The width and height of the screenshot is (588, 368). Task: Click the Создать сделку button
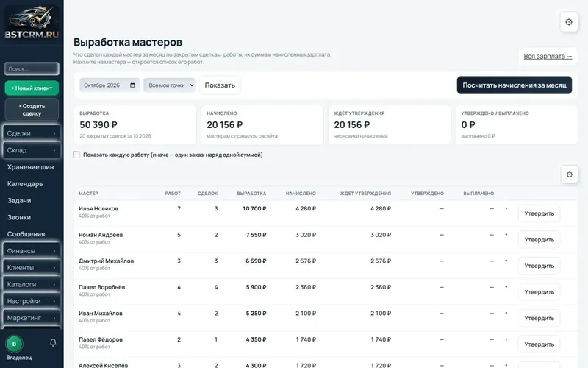coord(32,110)
